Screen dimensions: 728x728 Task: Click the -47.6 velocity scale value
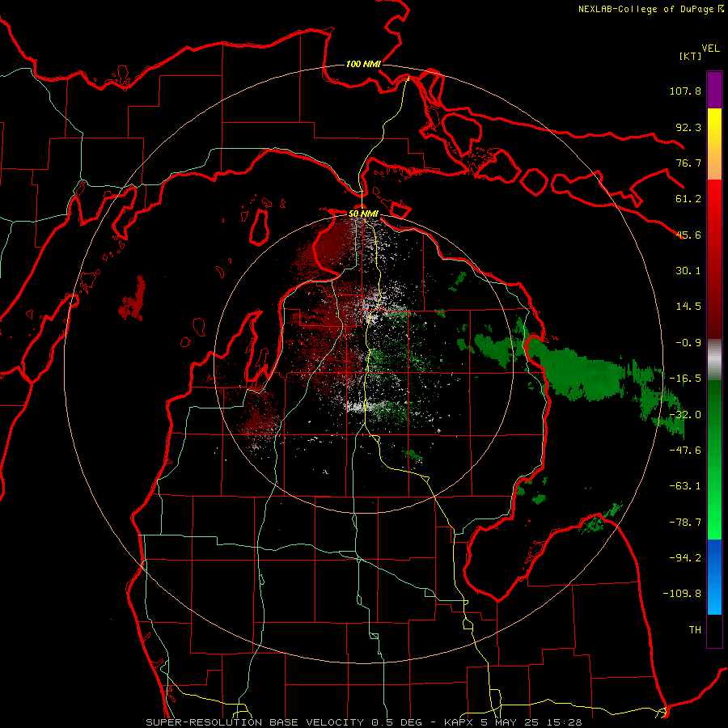click(x=685, y=451)
